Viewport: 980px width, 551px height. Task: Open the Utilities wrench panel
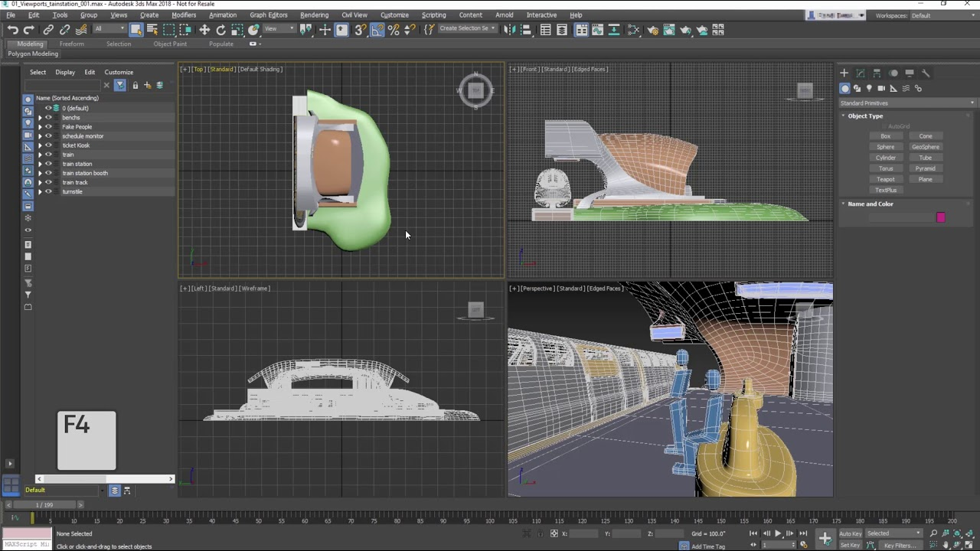[926, 73]
